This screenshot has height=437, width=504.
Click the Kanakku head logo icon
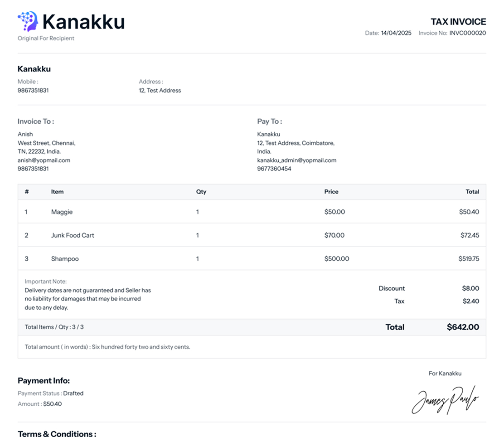[x=28, y=21]
